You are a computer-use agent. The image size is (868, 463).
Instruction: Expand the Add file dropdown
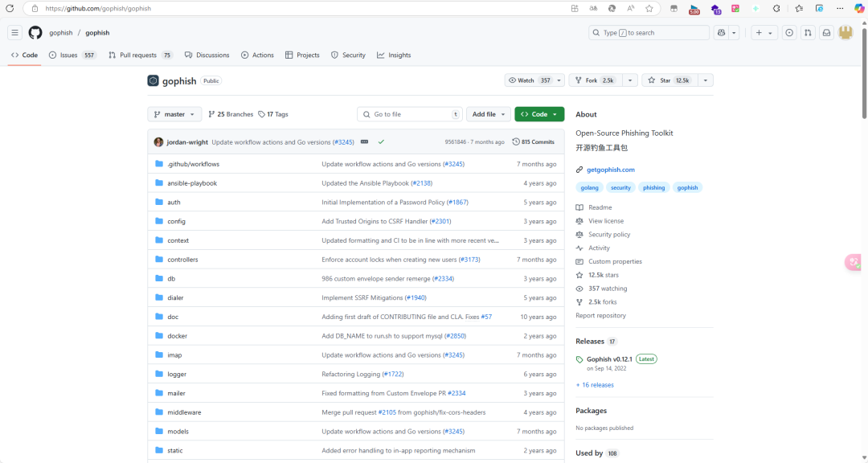pos(489,114)
